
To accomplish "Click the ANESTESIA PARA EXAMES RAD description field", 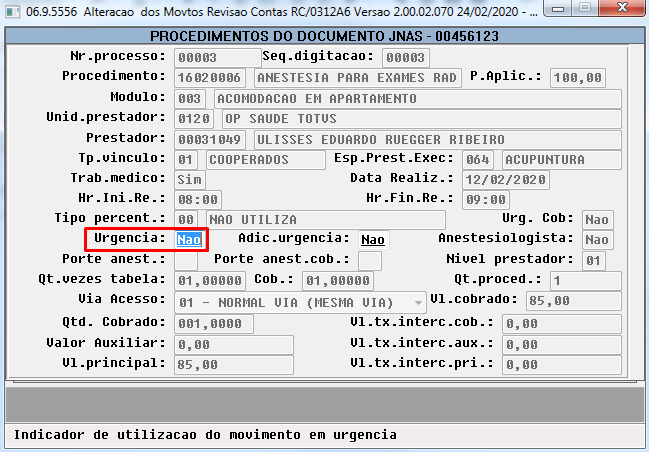I will coord(358,78).
